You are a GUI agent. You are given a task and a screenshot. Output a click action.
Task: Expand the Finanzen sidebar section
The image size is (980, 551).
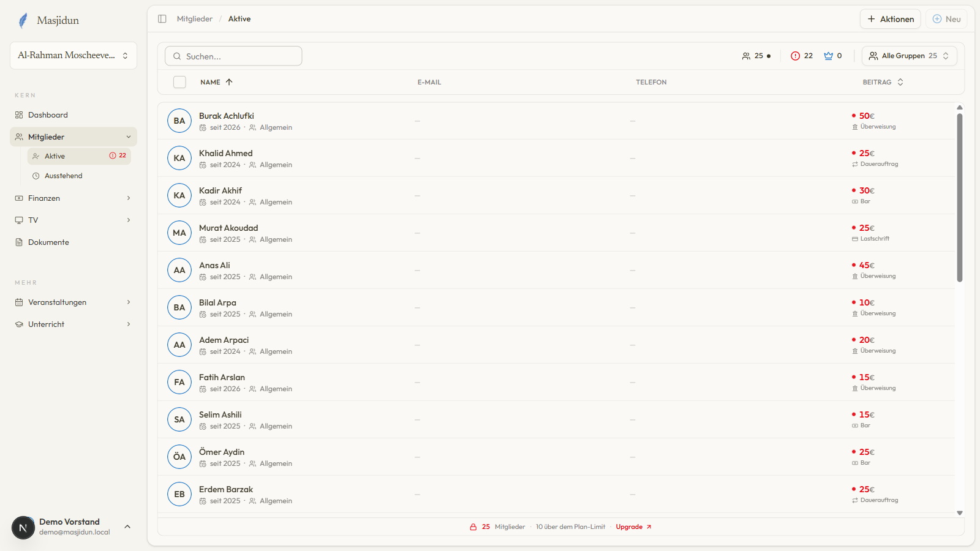pos(73,198)
